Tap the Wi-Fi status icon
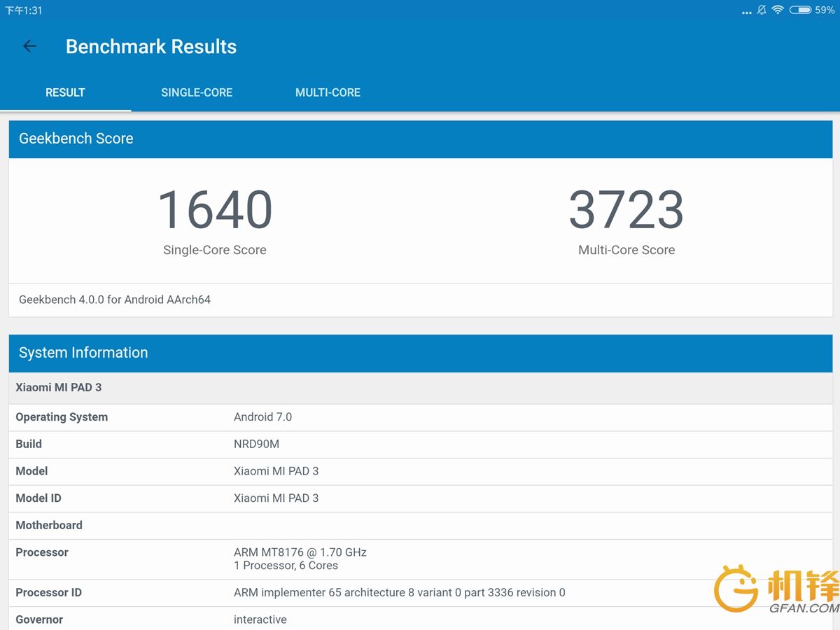The height and width of the screenshot is (630, 840). click(778, 10)
